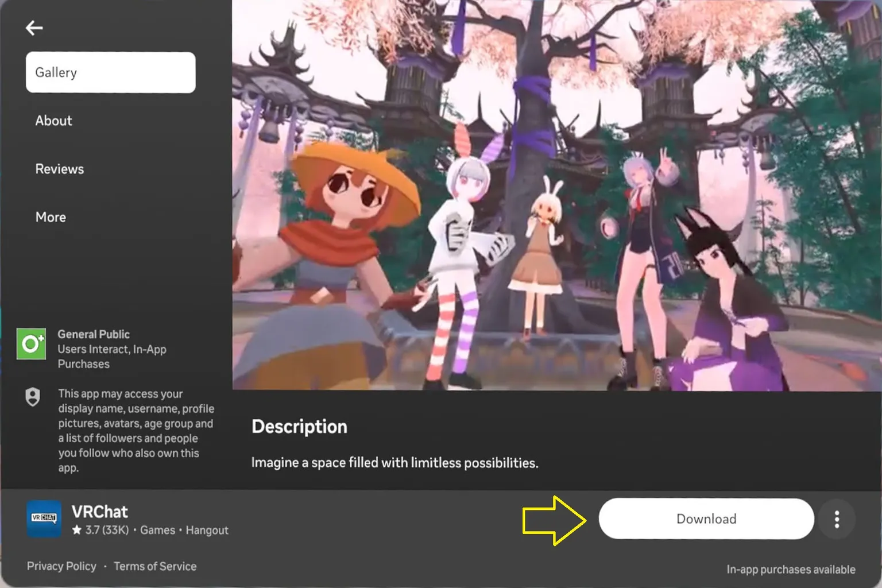The image size is (882, 588).
Task: Open the About section
Action: click(53, 121)
